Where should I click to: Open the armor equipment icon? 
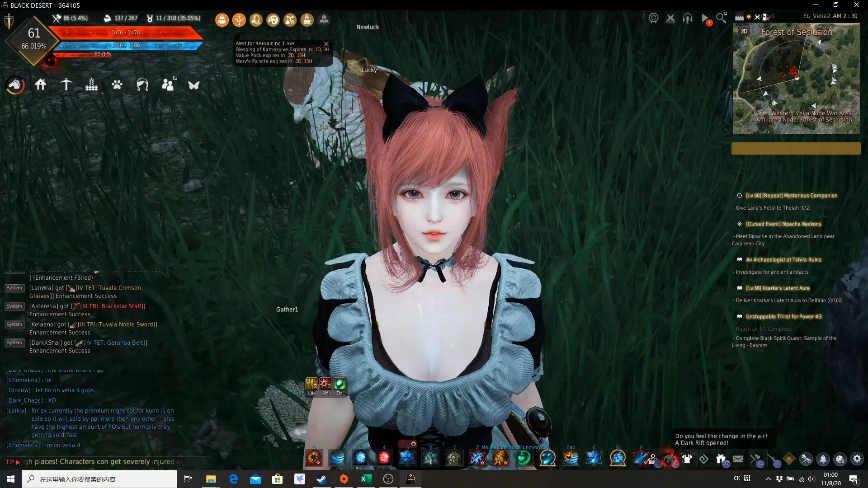click(687, 459)
